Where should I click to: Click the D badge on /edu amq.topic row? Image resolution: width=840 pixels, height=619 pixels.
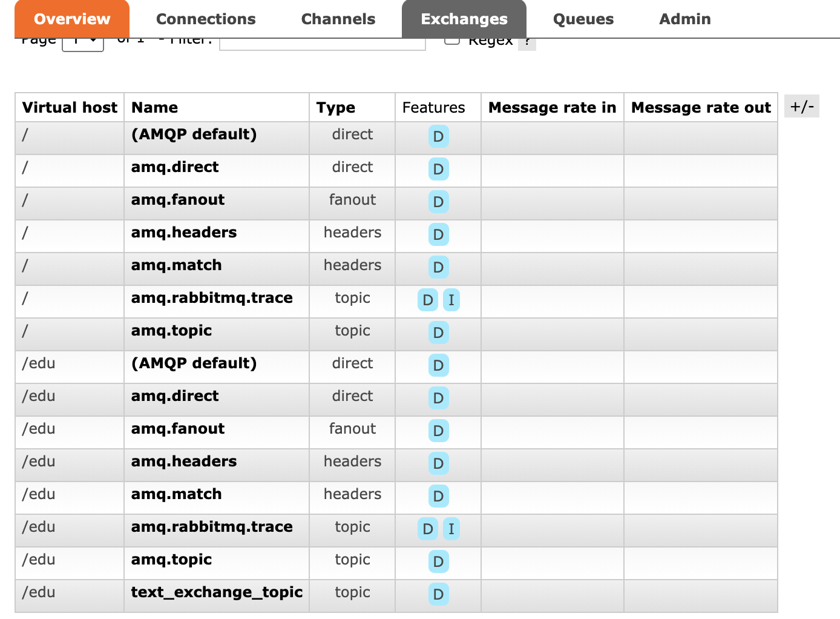click(438, 561)
